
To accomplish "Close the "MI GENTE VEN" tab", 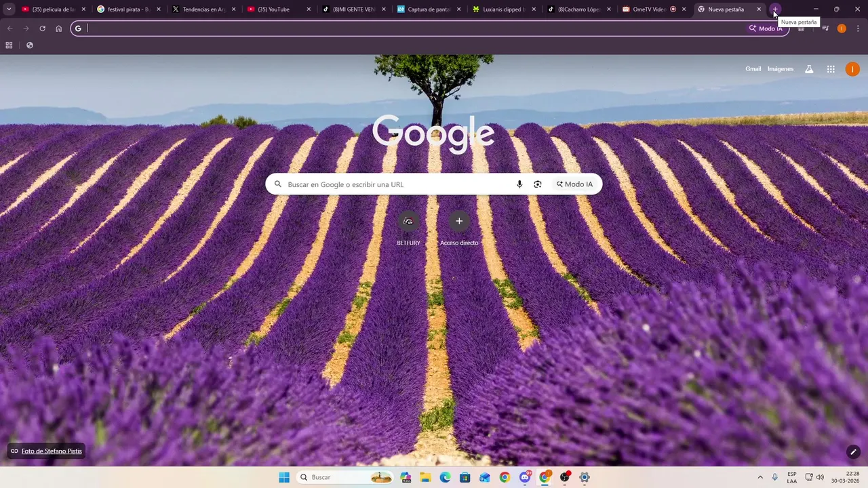I will [x=384, y=9].
